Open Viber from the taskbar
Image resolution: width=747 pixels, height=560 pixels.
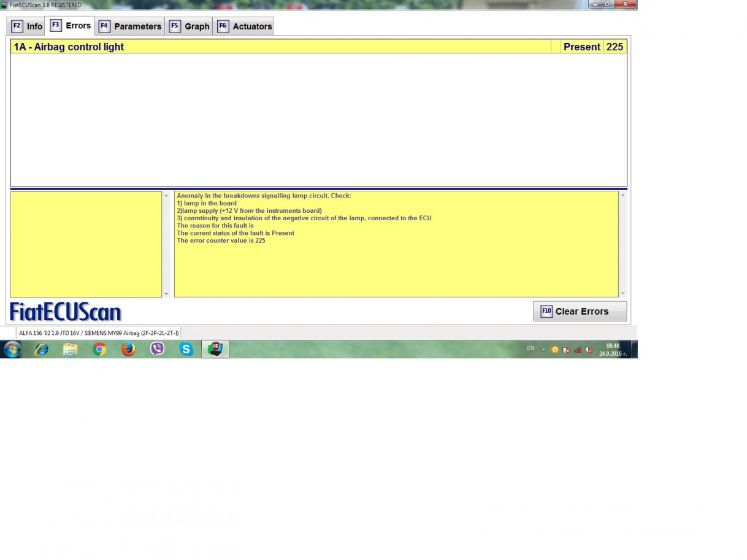pyautogui.click(x=158, y=349)
